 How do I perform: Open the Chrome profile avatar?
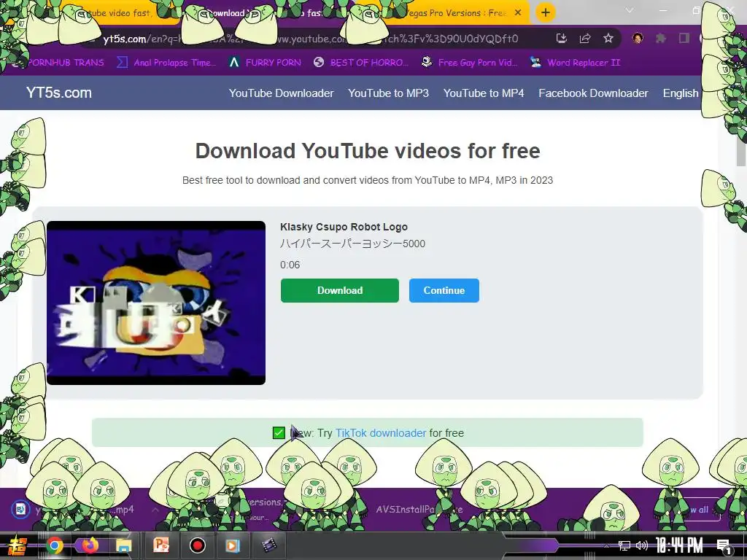tap(638, 38)
